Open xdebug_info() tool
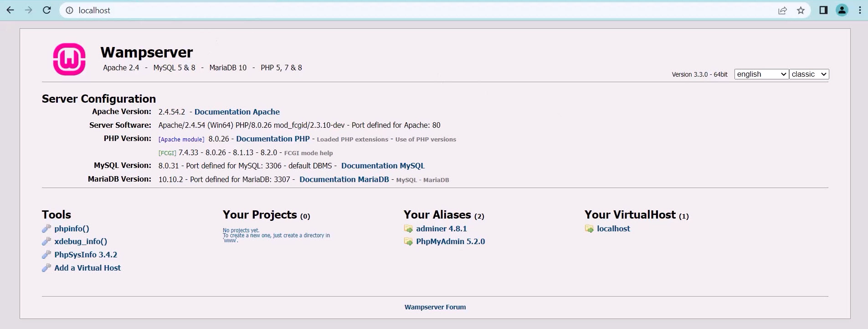The height and width of the screenshot is (329, 868). (x=81, y=241)
